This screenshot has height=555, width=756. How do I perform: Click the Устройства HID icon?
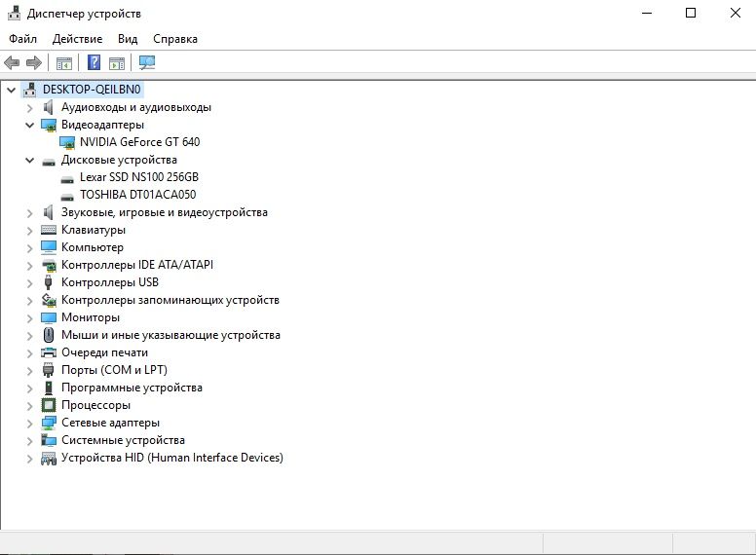tap(49, 459)
